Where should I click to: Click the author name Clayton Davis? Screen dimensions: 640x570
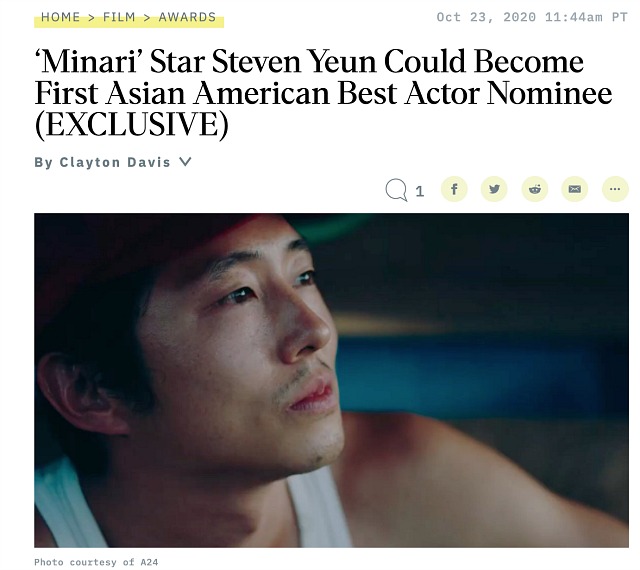point(115,162)
